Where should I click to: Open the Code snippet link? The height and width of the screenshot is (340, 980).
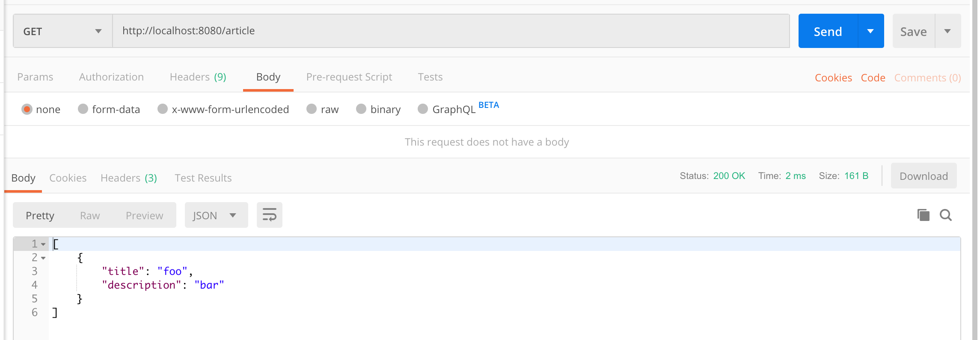(x=873, y=78)
